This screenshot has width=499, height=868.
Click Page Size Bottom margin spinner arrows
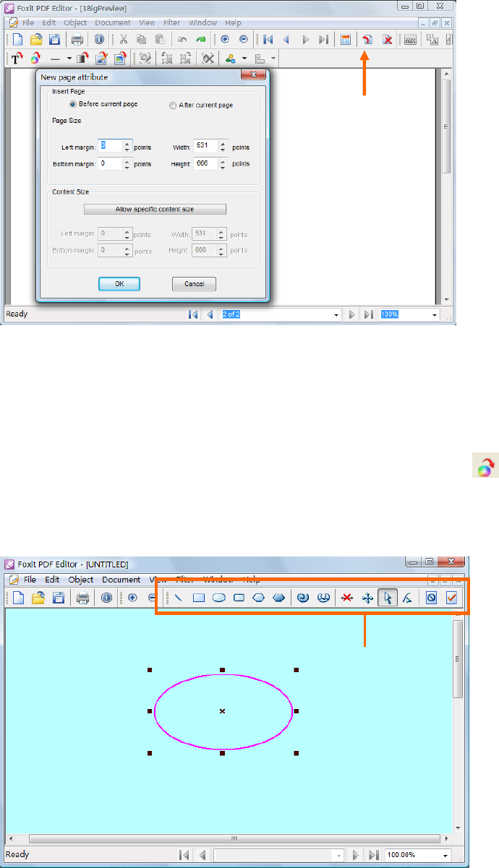(x=127, y=164)
